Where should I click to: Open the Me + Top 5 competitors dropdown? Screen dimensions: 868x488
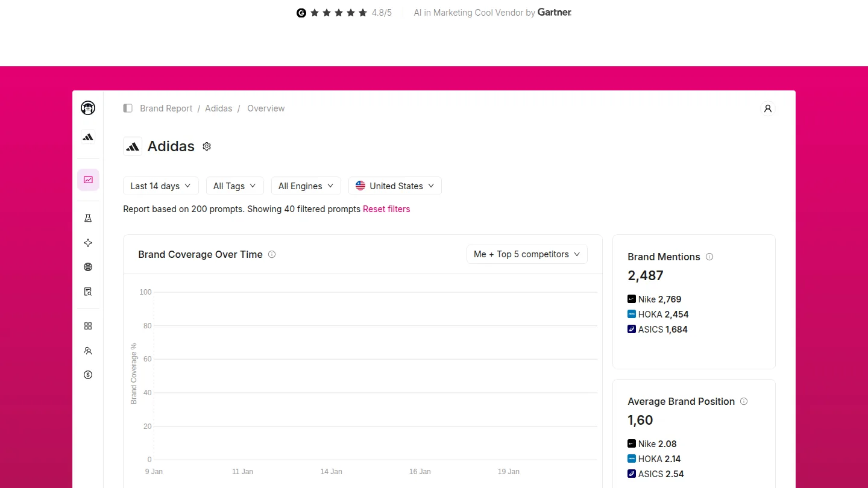(x=527, y=254)
